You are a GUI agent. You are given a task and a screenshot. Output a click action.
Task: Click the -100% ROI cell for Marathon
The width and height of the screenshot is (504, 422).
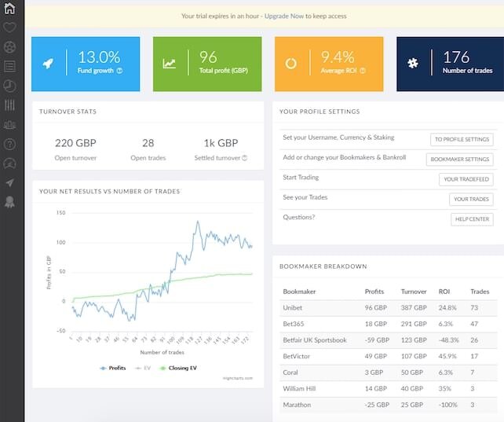(x=447, y=405)
